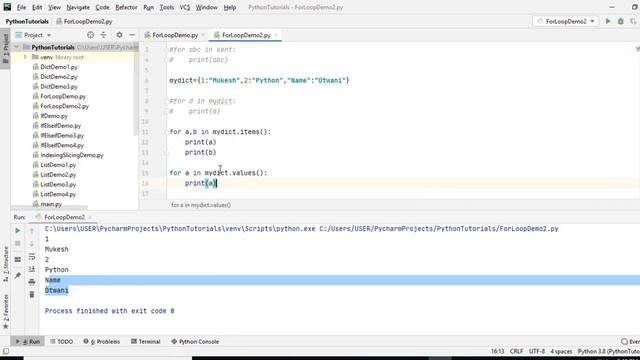Open the Navigate menu
This screenshot has height=360, width=640.
(78, 7)
